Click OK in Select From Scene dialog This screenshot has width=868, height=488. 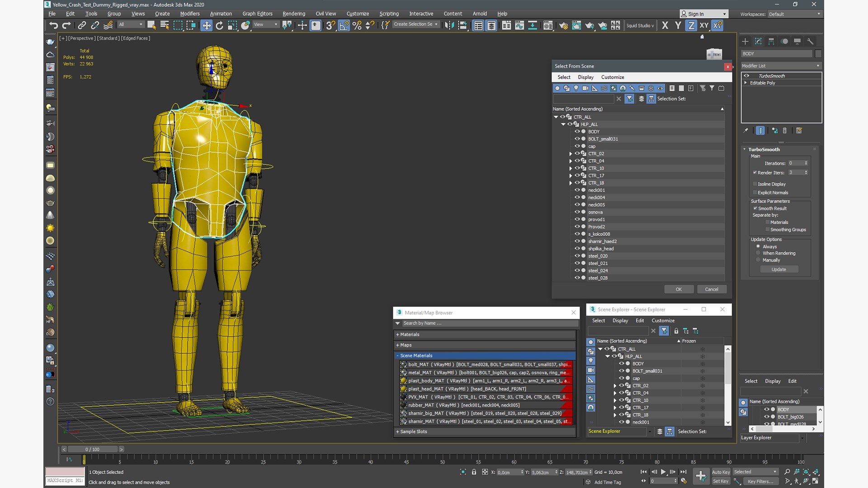pyautogui.click(x=679, y=289)
